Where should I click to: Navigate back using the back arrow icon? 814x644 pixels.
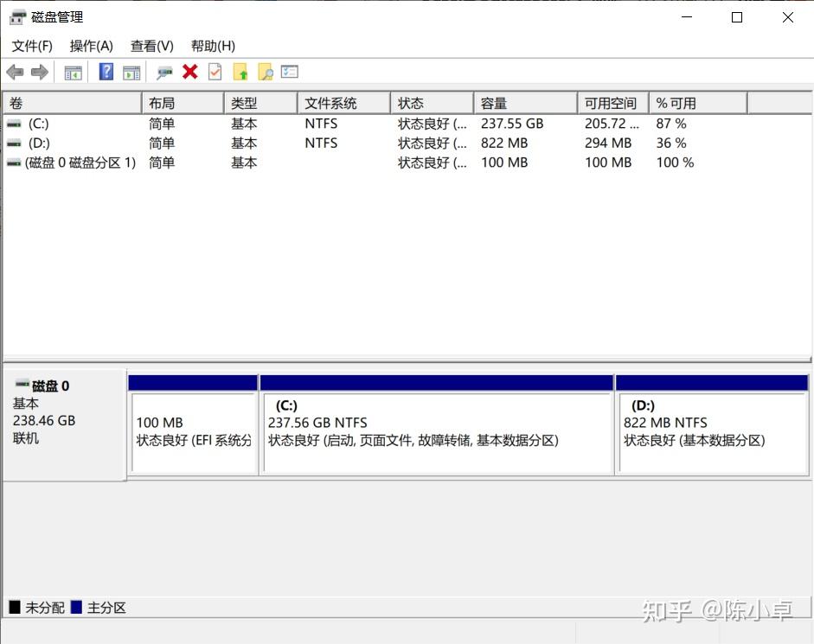click(15, 72)
